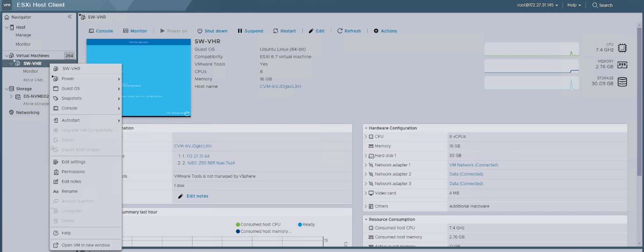Open Monitor from the VM toolbar
Screen dimensions: 644x252
[x=135, y=31]
